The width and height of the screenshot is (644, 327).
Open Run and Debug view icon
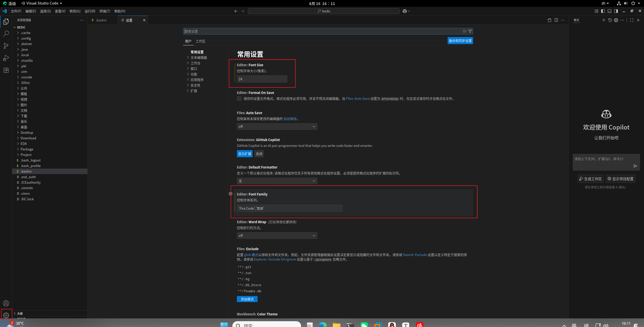pos(6,58)
